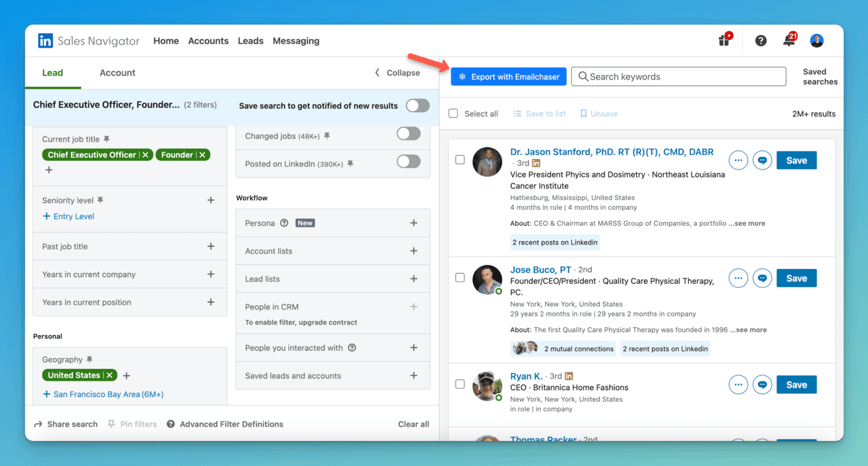Open more options for Jose Buco
The width and height of the screenshot is (868, 466).
pos(738,278)
